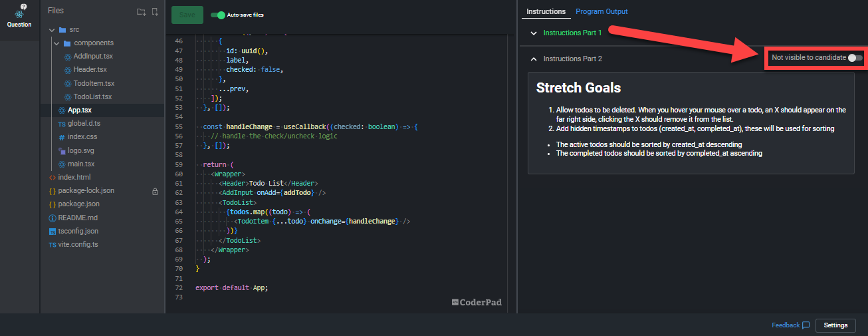
Task: Collapse the src folder chevron
Action: (51, 30)
